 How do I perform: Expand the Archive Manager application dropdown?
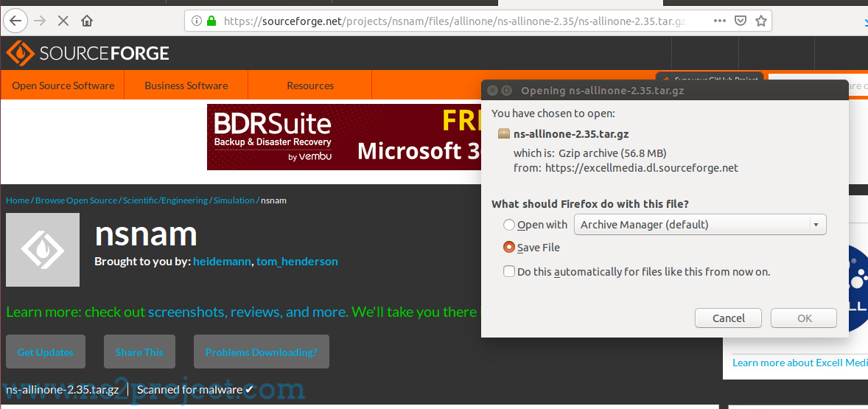pos(700,225)
